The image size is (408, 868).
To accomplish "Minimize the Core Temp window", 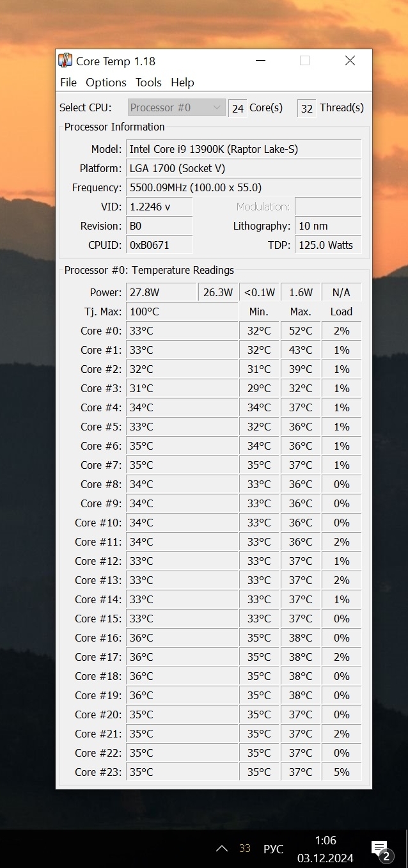I will pyautogui.click(x=260, y=61).
